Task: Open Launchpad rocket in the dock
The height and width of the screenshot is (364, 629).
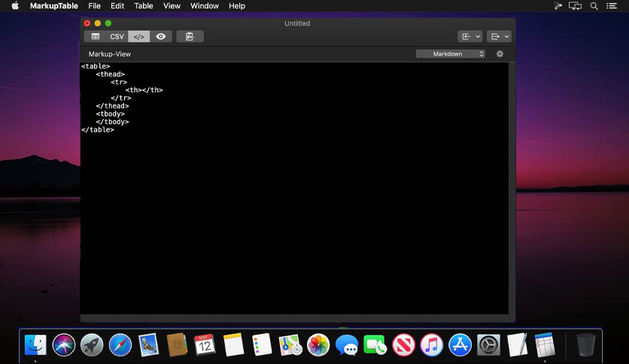Action: click(x=92, y=344)
